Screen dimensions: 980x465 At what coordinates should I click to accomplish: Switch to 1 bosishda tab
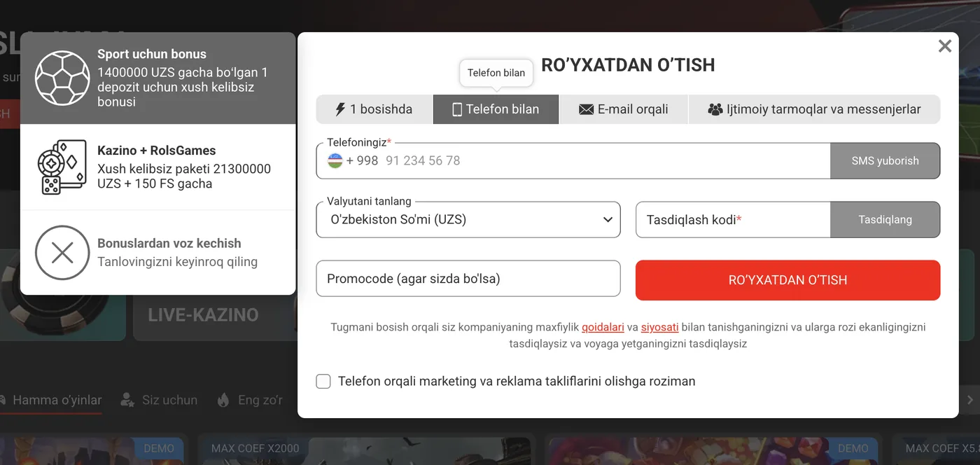point(374,109)
